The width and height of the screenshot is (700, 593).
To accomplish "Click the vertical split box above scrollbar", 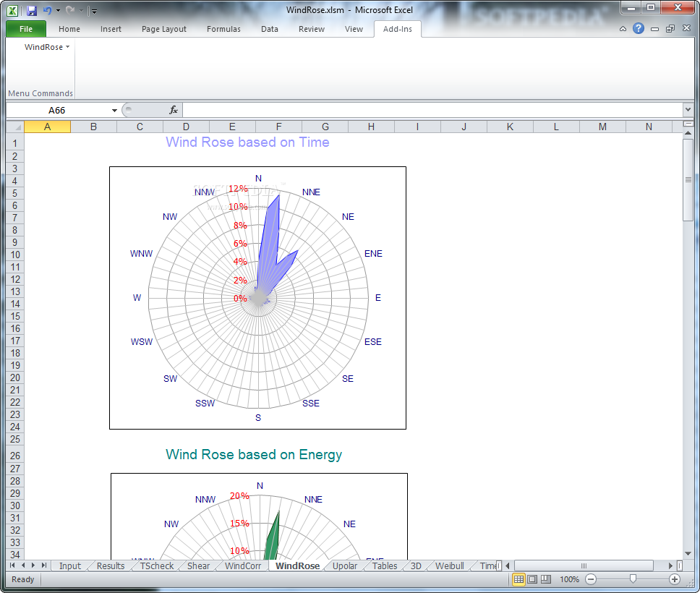I will pos(688,123).
